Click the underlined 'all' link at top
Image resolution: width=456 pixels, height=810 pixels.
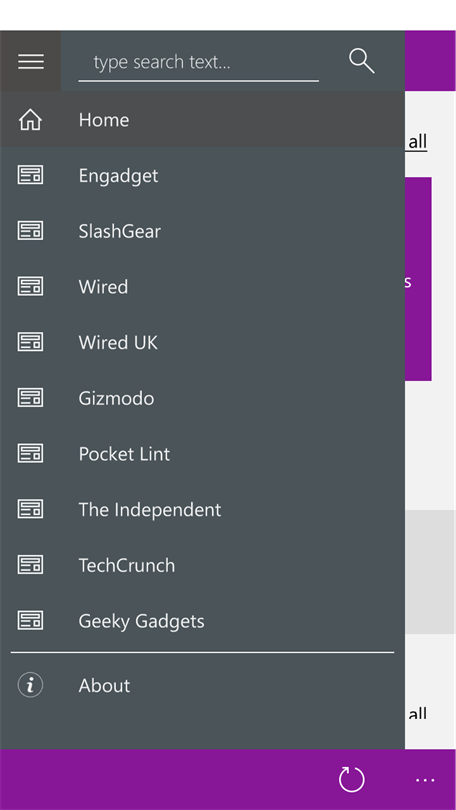417,142
